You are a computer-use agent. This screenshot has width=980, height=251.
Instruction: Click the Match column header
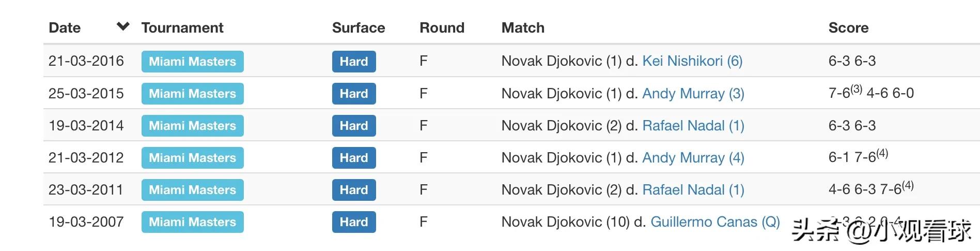[x=523, y=28]
